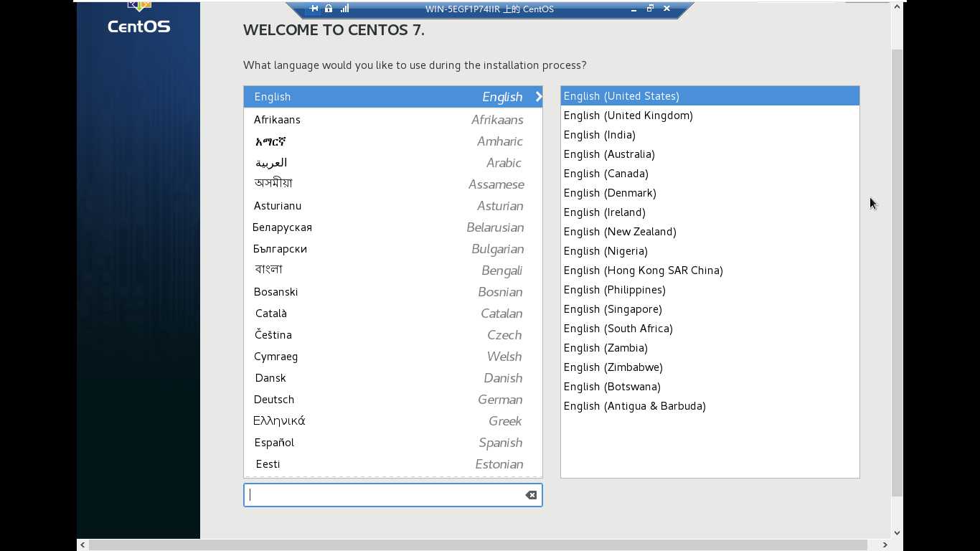980x551 pixels.
Task: Select Bosanski language
Action: [x=393, y=292]
